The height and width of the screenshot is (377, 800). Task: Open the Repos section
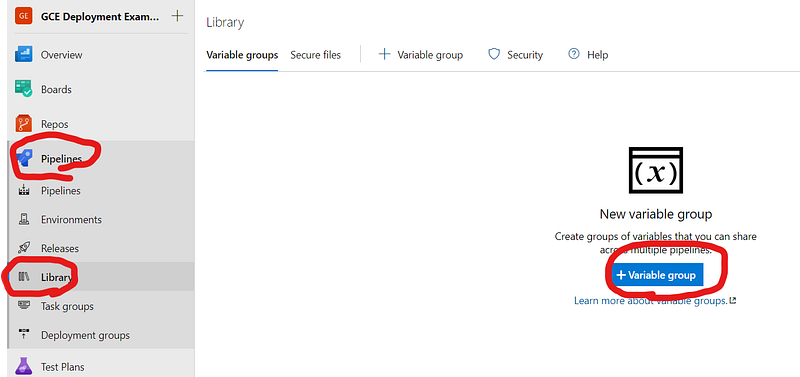pyautogui.click(x=55, y=124)
